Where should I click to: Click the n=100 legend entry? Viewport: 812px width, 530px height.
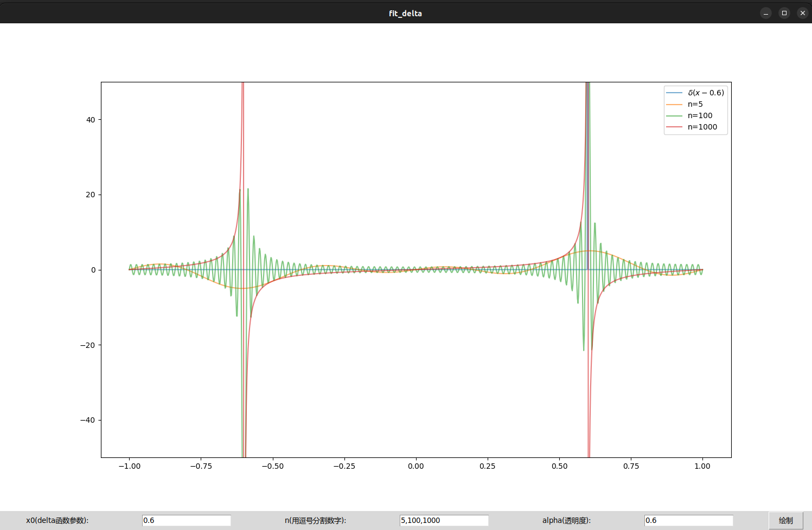(689, 115)
